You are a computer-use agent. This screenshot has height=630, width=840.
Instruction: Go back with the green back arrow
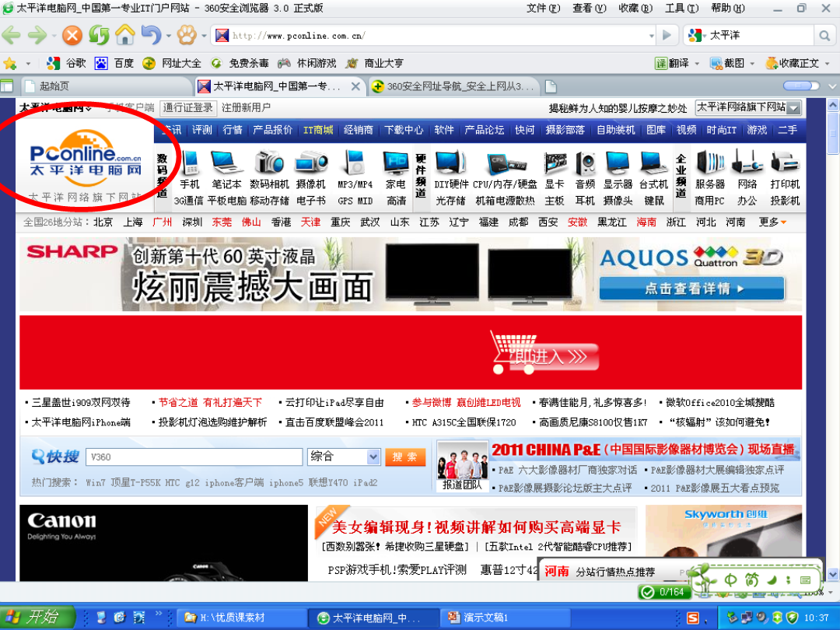tap(11, 36)
